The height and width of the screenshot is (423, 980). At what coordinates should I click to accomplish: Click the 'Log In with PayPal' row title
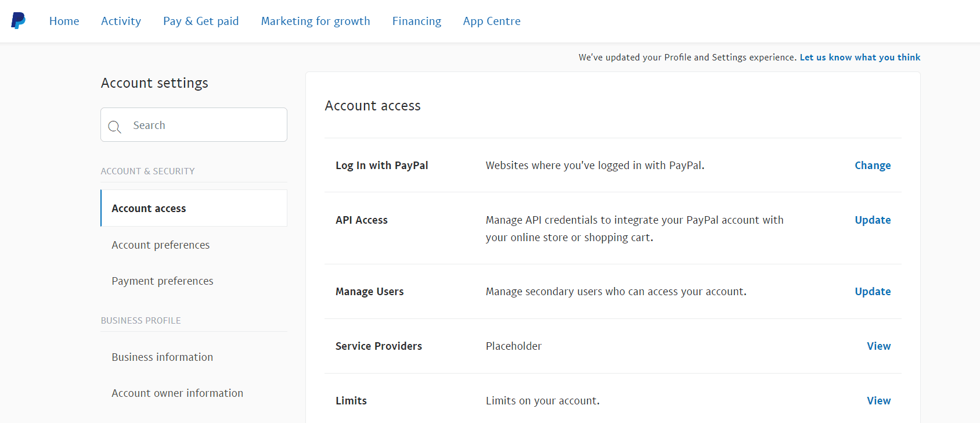pos(381,165)
